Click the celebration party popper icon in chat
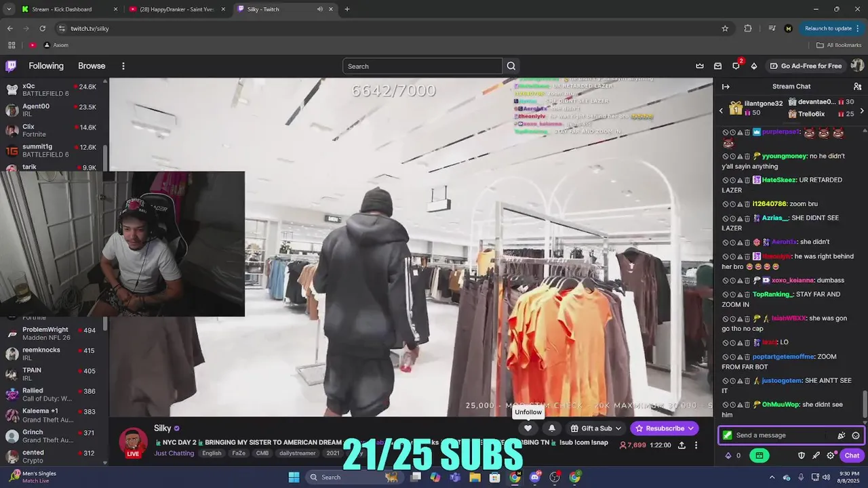868x488 pixels. point(842,436)
